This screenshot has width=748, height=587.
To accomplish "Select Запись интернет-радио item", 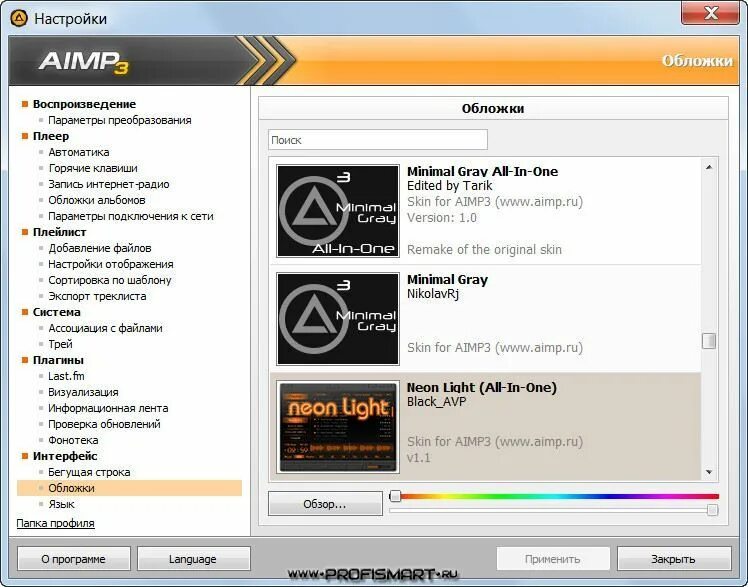I will (109, 184).
